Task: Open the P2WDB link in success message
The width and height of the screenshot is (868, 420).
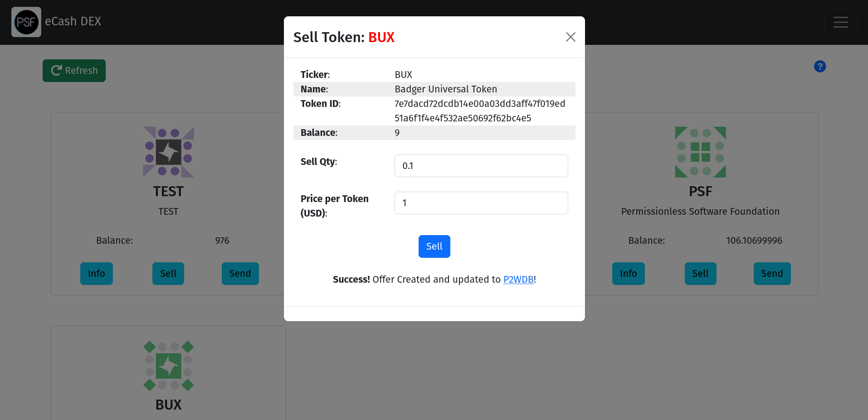Action: coord(518,279)
